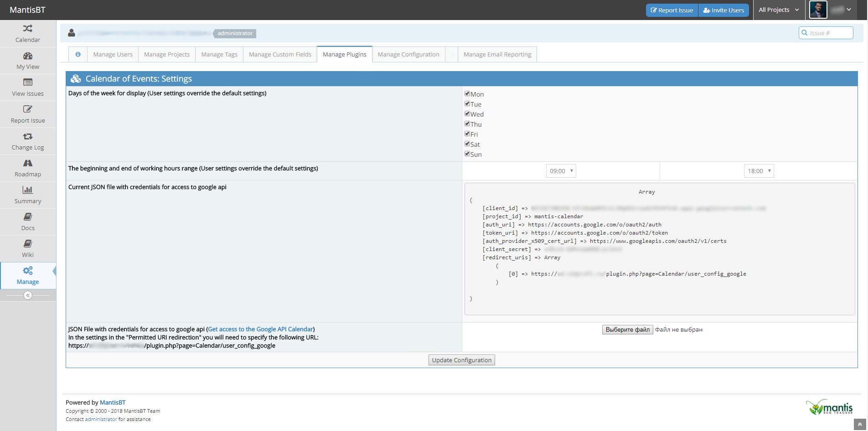The width and height of the screenshot is (868, 431).
Task: Toggle the Fri checkbox
Action: [x=467, y=133]
